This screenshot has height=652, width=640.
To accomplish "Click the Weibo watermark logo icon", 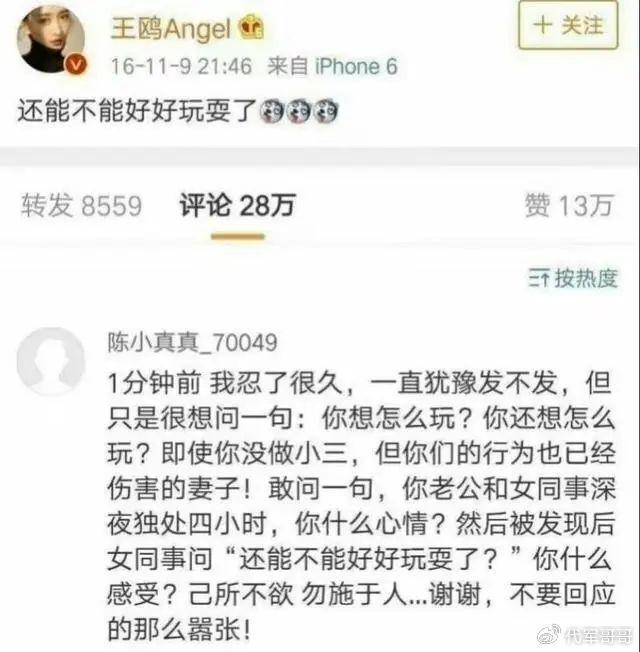I will (549, 635).
